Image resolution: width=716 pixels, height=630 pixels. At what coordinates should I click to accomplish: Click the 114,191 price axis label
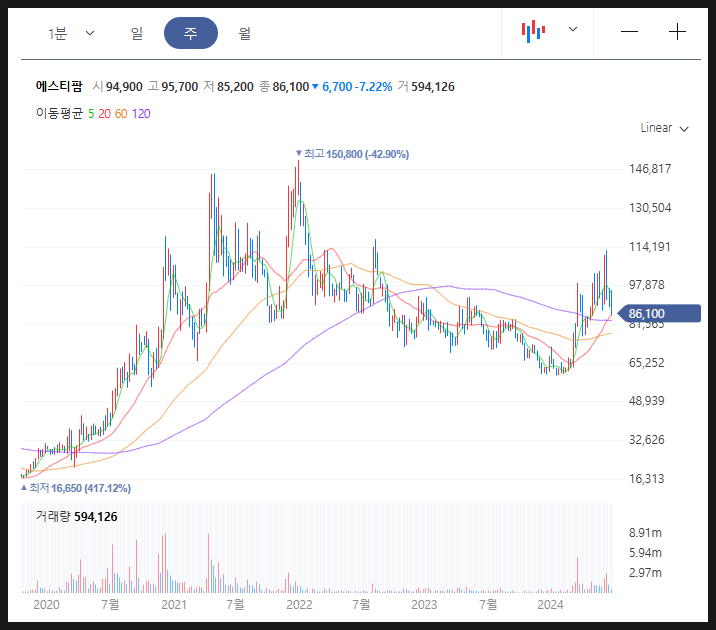coord(650,247)
